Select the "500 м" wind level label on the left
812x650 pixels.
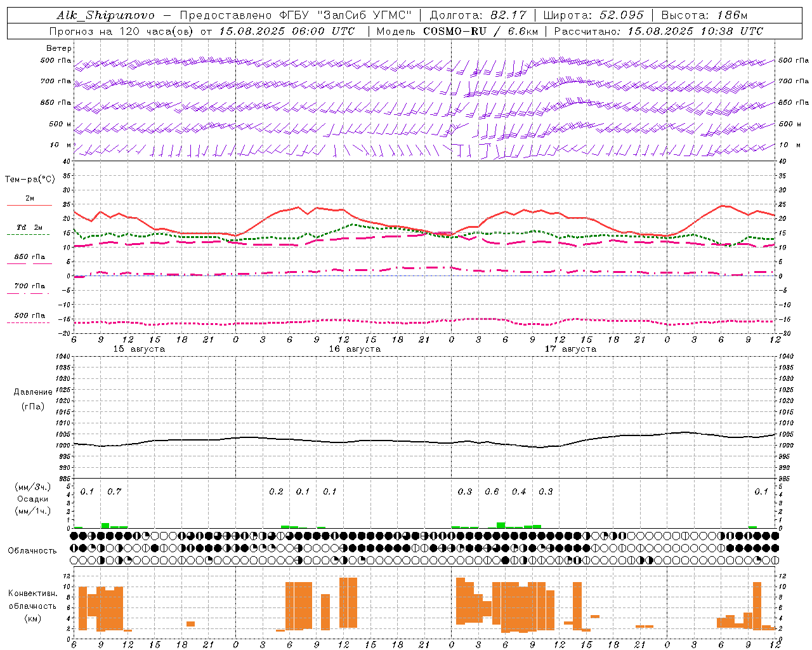pyautogui.click(x=60, y=124)
